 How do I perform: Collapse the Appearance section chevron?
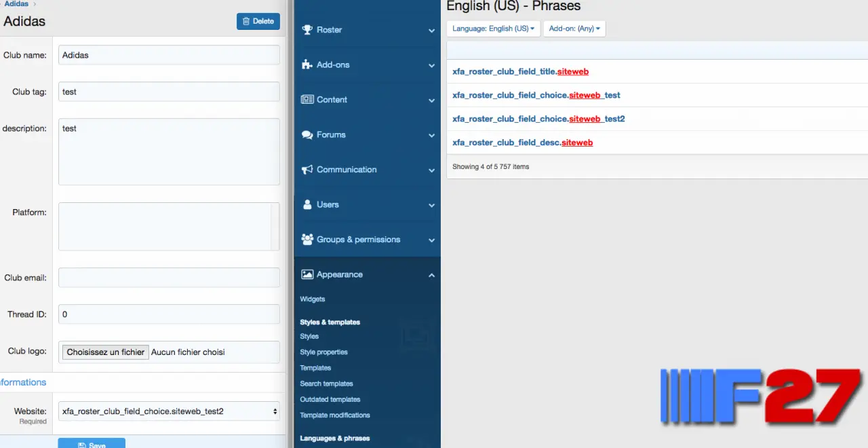point(431,276)
